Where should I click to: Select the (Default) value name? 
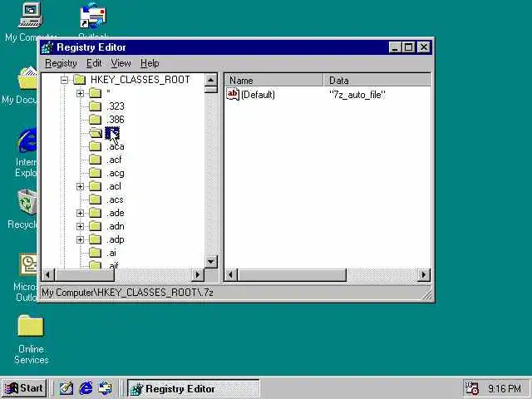point(258,95)
